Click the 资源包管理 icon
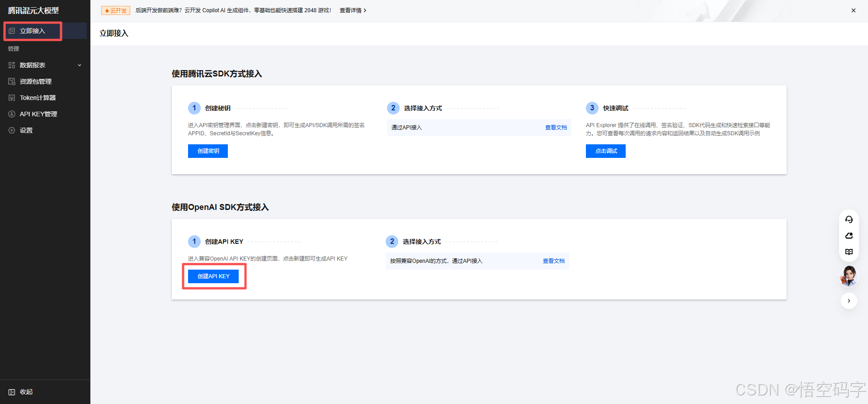 12,81
